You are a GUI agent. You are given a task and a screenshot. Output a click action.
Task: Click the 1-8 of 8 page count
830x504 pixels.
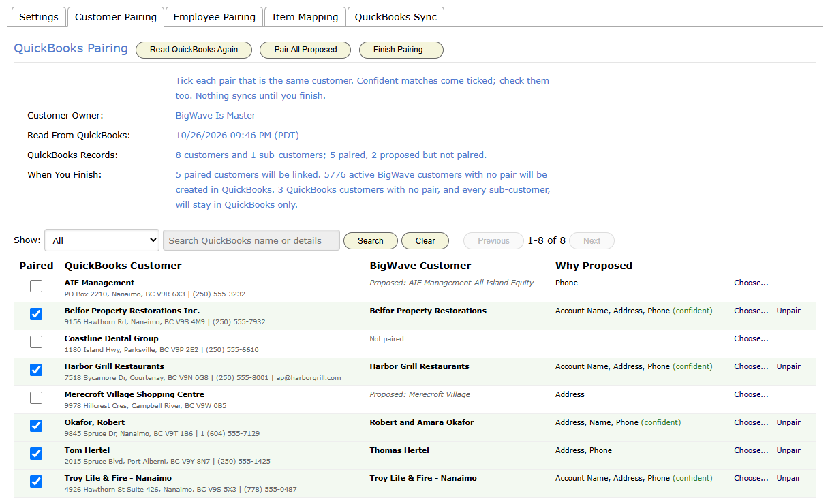point(547,241)
